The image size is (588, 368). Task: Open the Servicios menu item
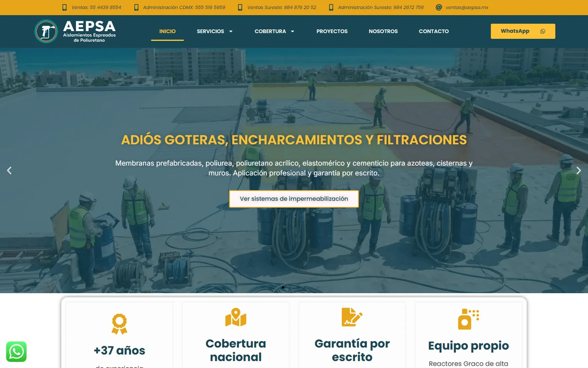[210, 31]
